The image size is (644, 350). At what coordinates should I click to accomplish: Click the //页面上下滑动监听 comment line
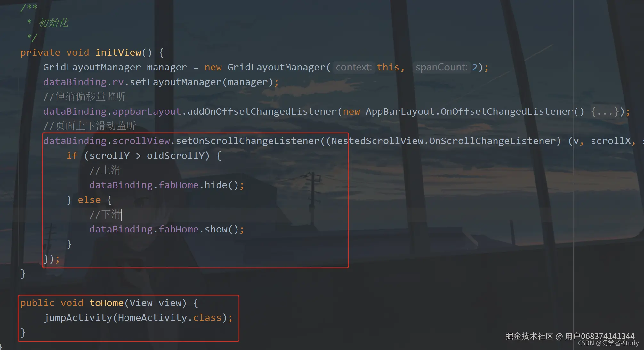tap(90, 126)
